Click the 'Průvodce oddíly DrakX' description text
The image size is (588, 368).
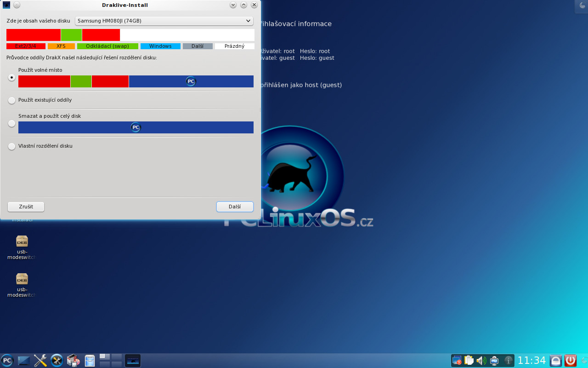(x=82, y=58)
